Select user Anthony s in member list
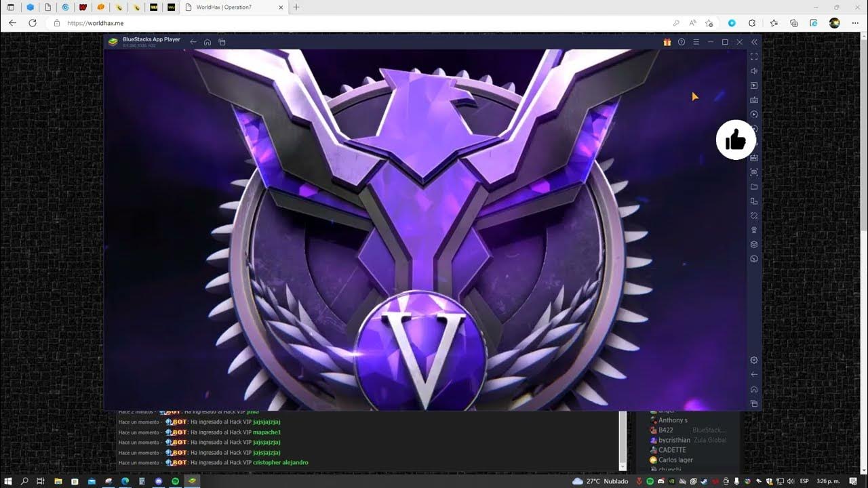 point(673,420)
